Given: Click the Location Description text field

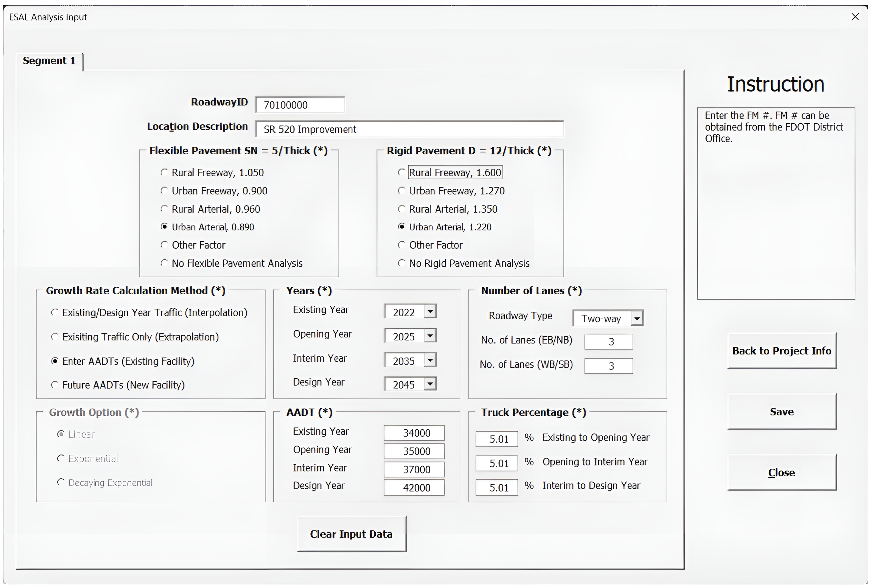Looking at the screenshot, I should pyautogui.click(x=409, y=129).
